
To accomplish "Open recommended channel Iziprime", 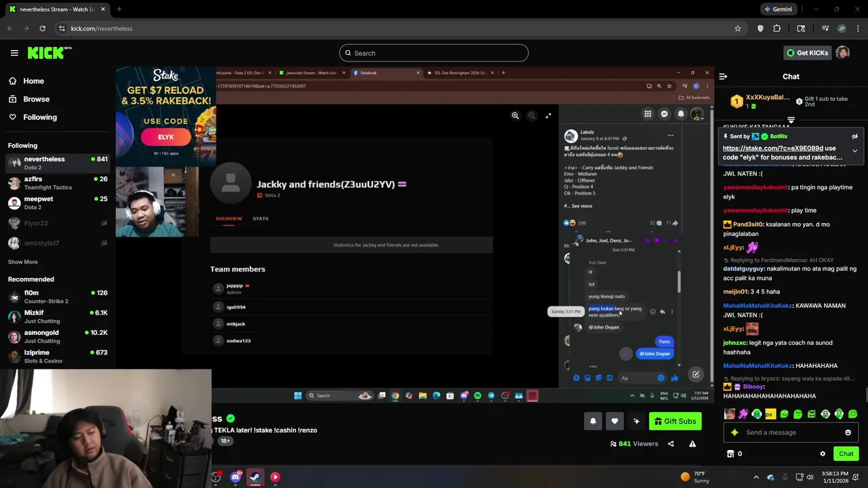I will point(58,357).
